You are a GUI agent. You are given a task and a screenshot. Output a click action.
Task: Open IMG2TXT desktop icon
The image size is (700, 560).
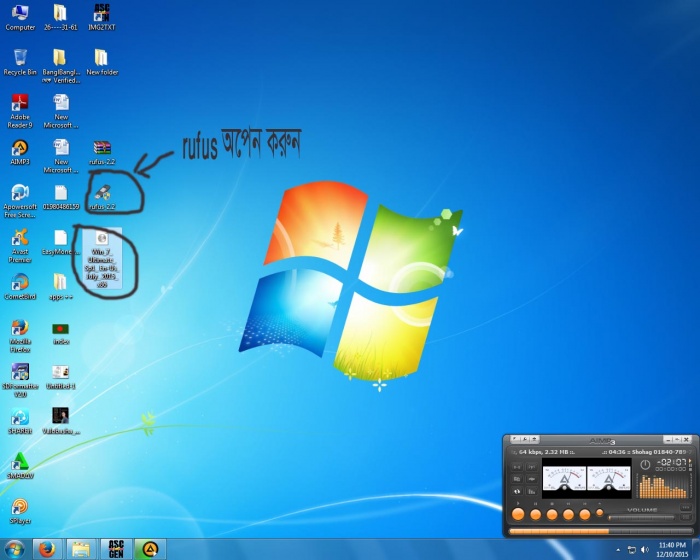[x=101, y=14]
